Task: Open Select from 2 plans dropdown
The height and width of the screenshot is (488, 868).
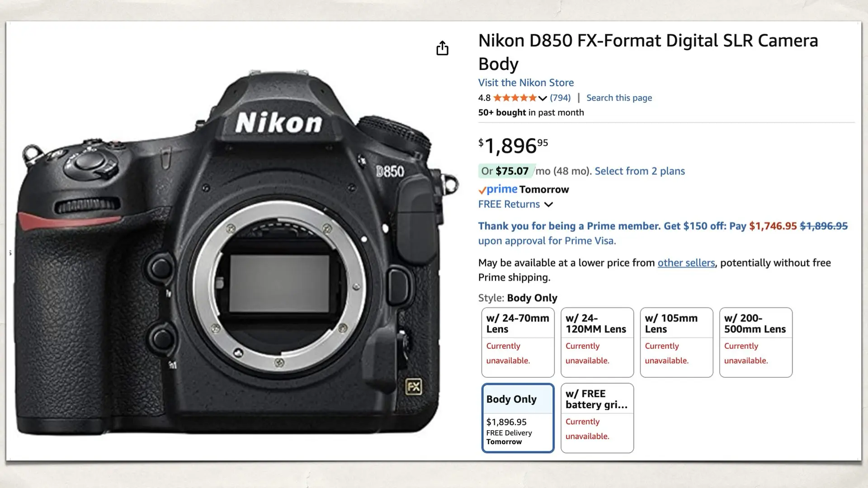Action: click(x=639, y=171)
